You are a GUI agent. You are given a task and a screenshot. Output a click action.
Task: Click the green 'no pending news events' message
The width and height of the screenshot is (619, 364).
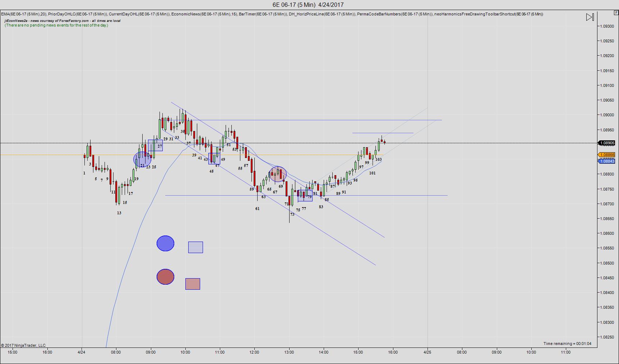point(56,25)
